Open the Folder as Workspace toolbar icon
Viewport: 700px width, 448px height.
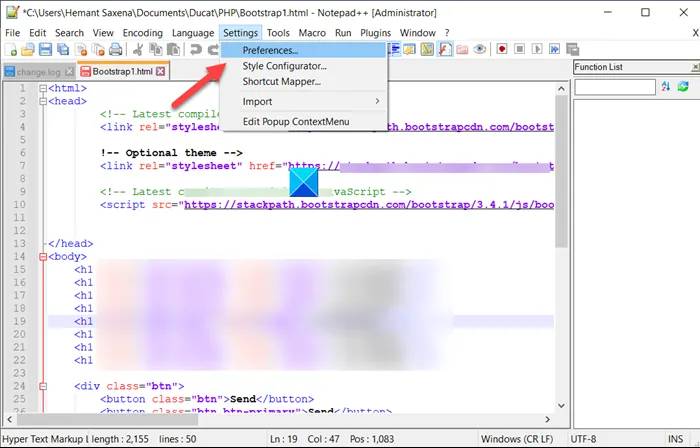point(462,49)
